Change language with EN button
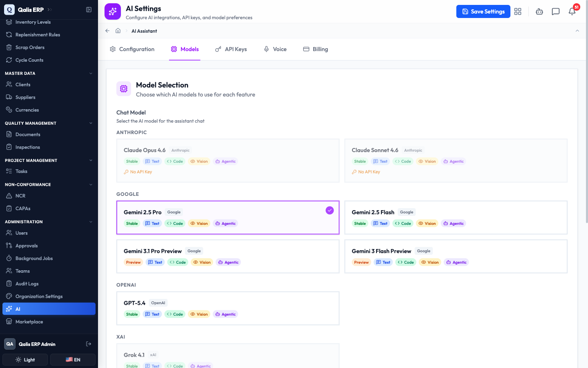The width and height of the screenshot is (588, 368). pyautogui.click(x=73, y=360)
